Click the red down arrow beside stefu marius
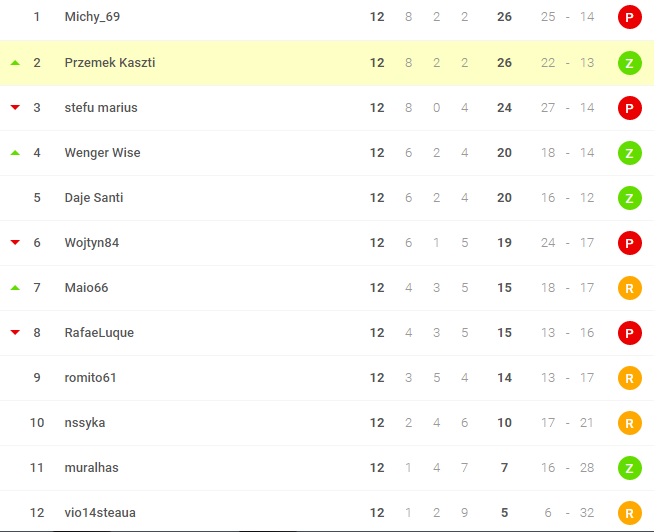658x532 pixels. (x=15, y=108)
